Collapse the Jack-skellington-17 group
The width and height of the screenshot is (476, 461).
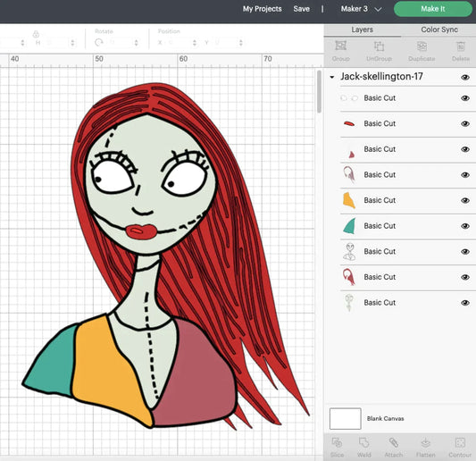[x=332, y=77]
